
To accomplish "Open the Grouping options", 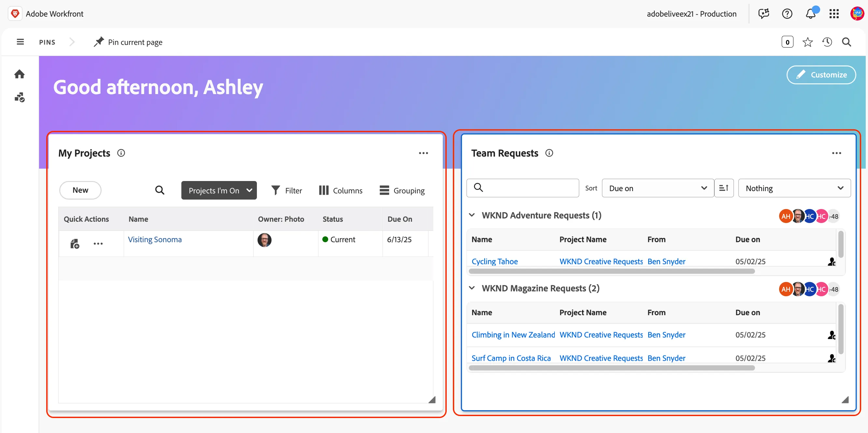I will (402, 190).
